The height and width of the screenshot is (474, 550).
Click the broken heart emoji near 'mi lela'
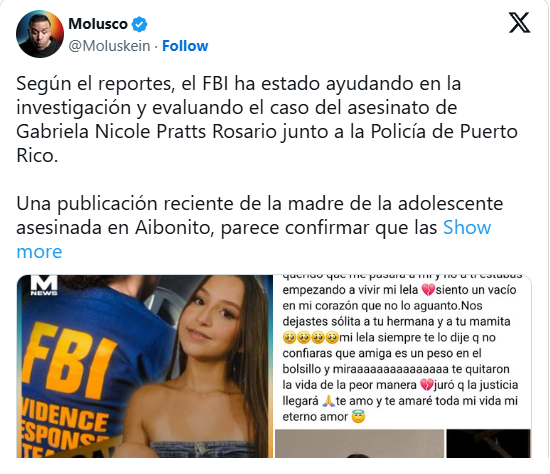(428, 290)
